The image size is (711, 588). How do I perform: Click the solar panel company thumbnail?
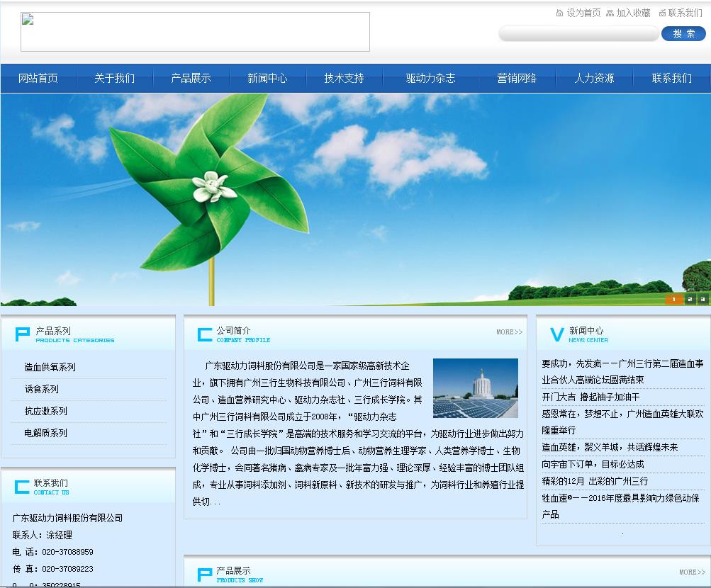[476, 388]
